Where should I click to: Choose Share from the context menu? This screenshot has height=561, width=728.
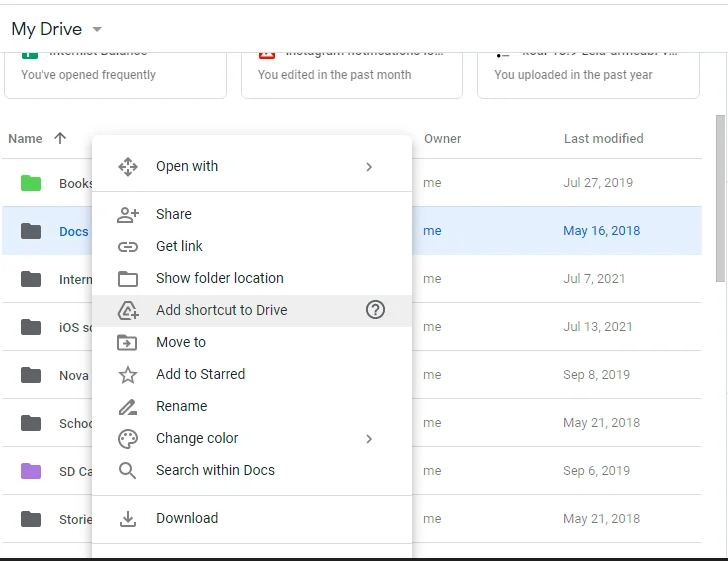252,214
